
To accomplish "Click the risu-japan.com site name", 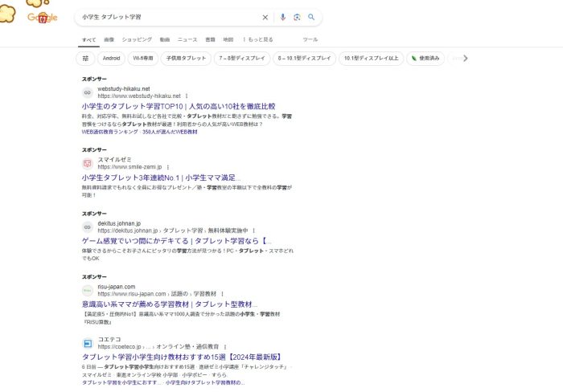I will [x=117, y=287].
